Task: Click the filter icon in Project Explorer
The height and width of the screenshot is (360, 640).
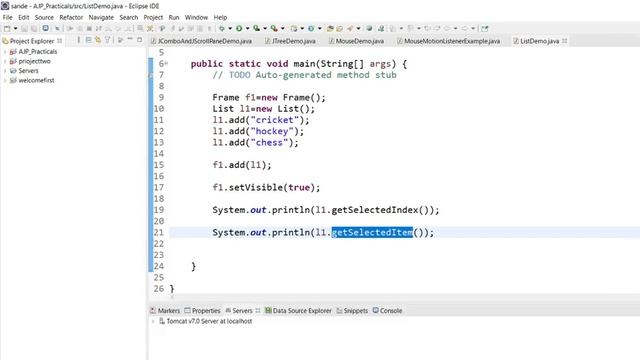Action: (107, 40)
